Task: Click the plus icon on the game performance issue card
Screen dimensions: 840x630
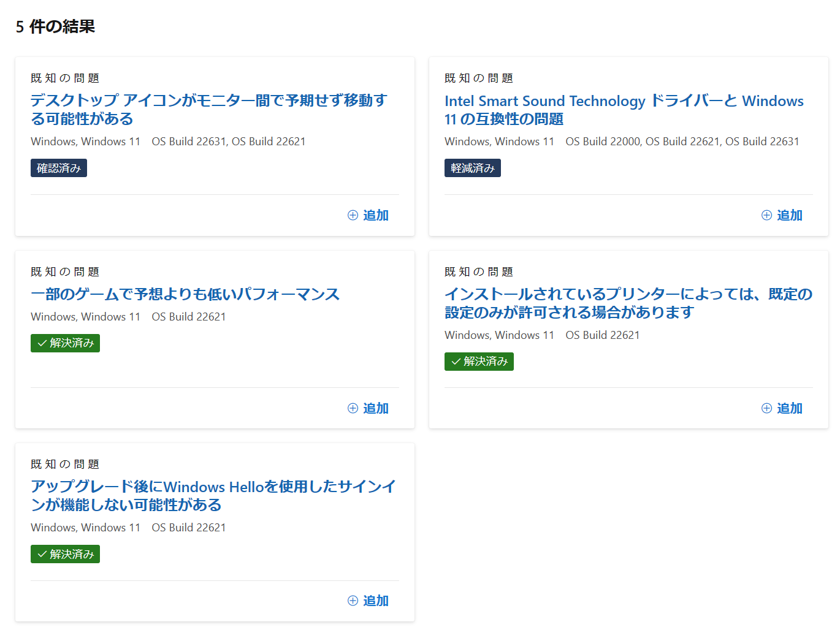Action: point(353,408)
